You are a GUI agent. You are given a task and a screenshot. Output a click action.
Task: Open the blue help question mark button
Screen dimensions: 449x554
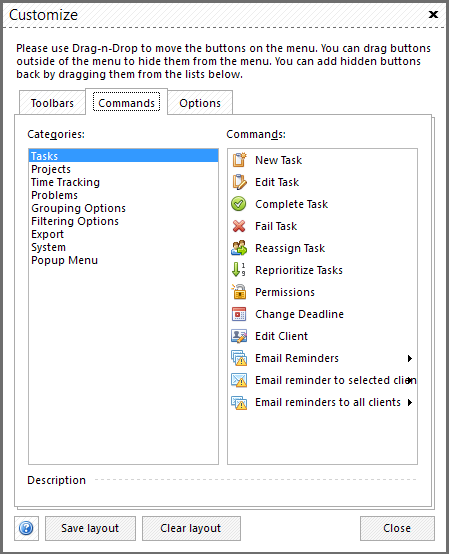click(26, 529)
